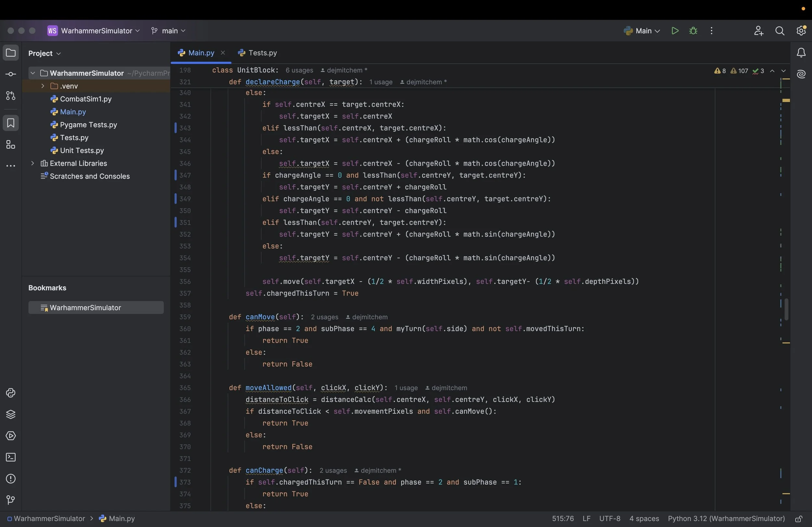812x527 pixels.
Task: Open the Main run configuration dropdown
Action: pos(643,31)
